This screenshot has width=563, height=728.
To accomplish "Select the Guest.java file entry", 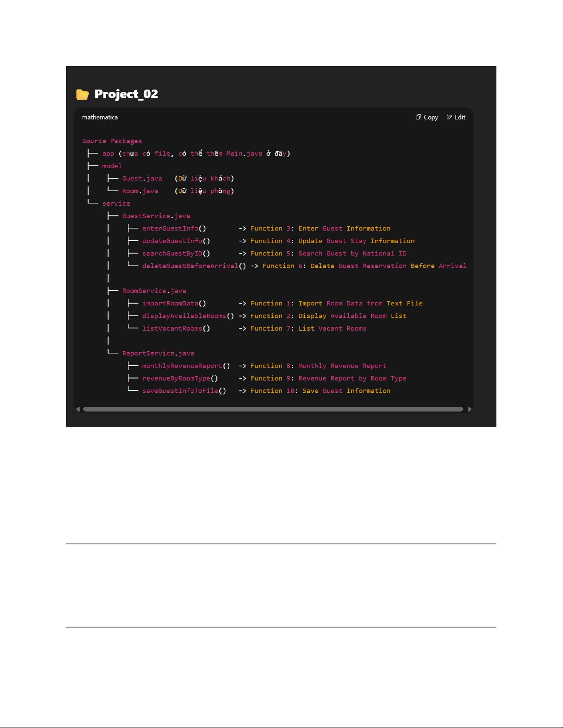I will pyautogui.click(x=142, y=179).
